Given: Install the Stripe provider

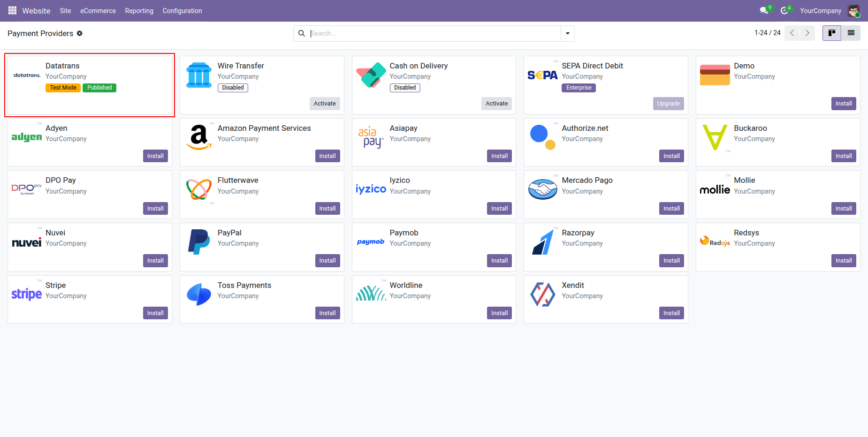Looking at the screenshot, I should point(155,313).
